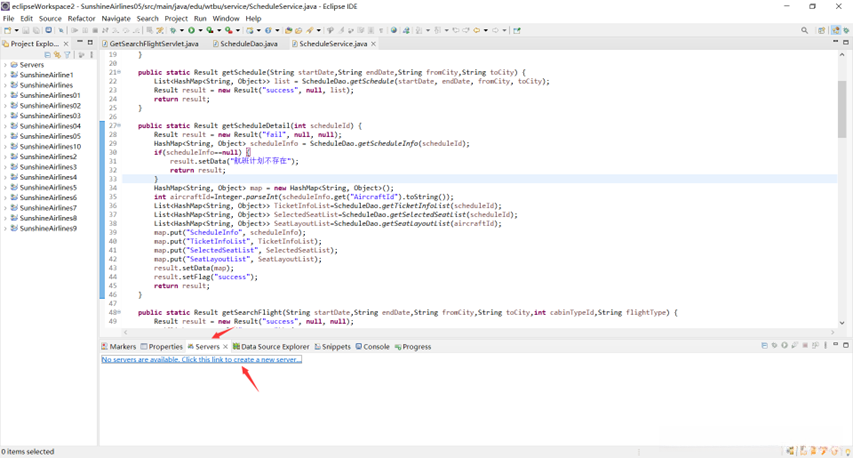
Task: Click code line 44 result.setFlag("success")
Action: click(206, 277)
